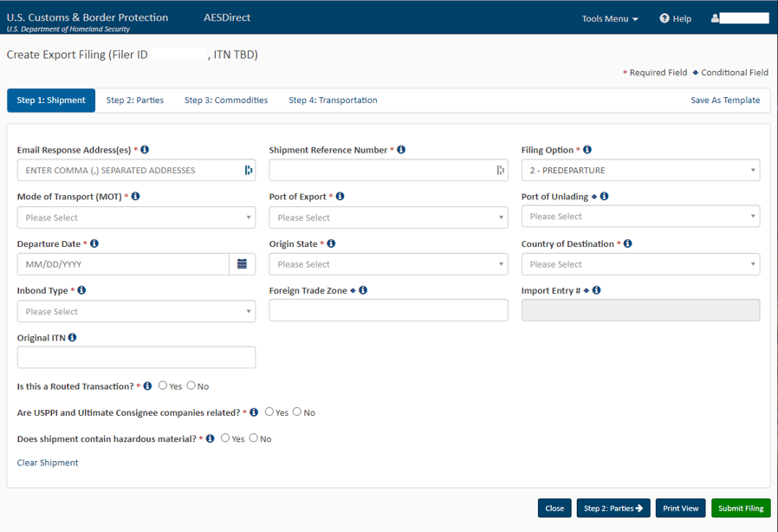Image resolution: width=778 pixels, height=532 pixels.
Task: Select Yes for Routed Transaction
Action: 164,386
